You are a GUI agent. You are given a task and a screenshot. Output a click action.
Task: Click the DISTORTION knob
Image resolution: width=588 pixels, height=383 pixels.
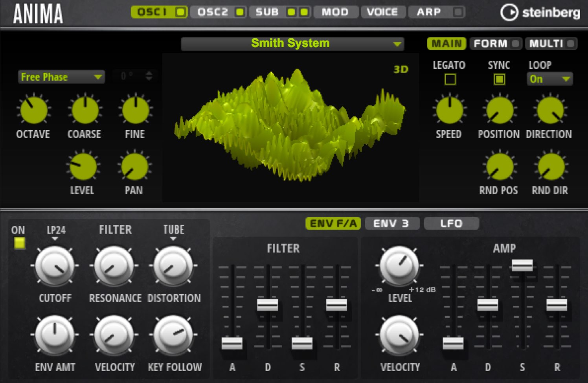point(173,266)
